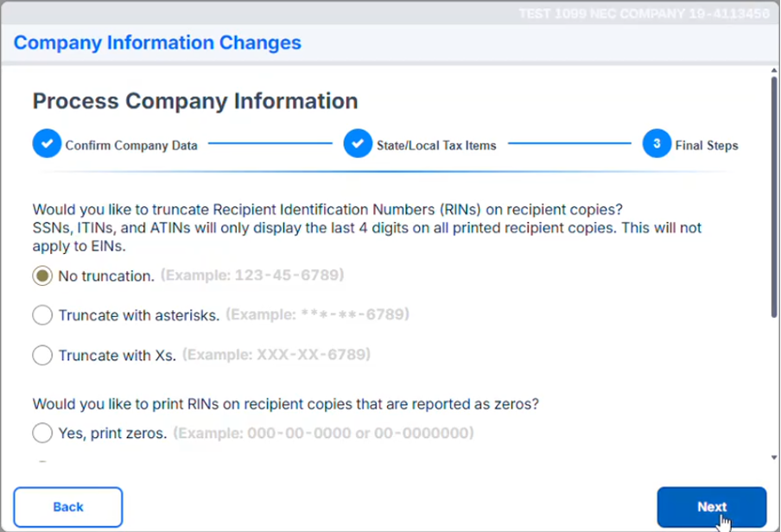Screen dimensions: 781x532
Task: Click the Back button
Action: click(x=68, y=507)
